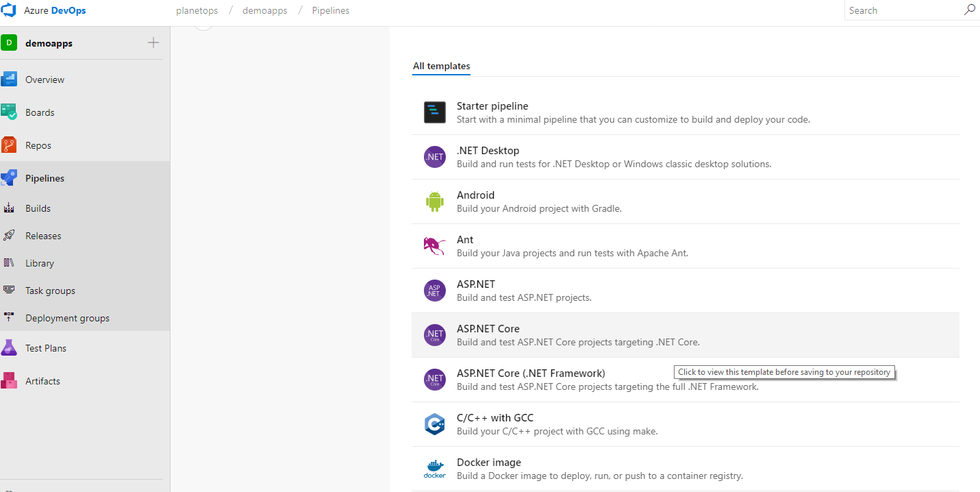The height and width of the screenshot is (492, 980).
Task: Click the Task groups icon
Action: tap(9, 291)
